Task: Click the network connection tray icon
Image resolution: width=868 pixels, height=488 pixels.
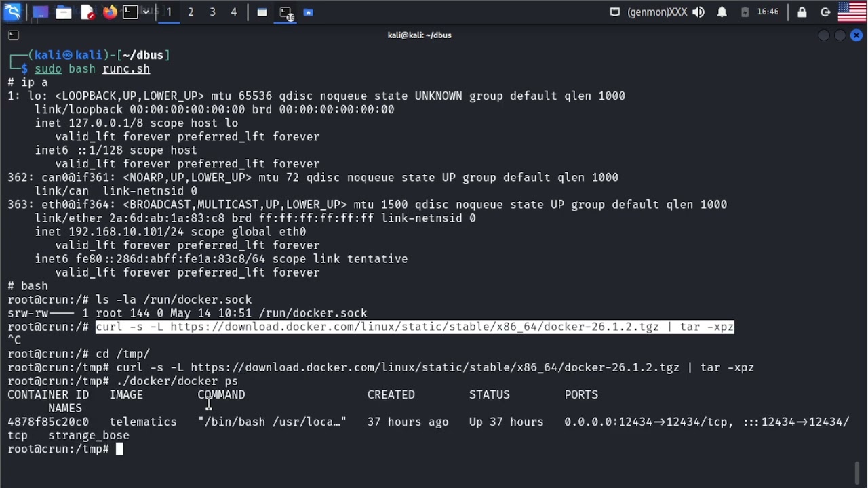Action: coord(615,12)
